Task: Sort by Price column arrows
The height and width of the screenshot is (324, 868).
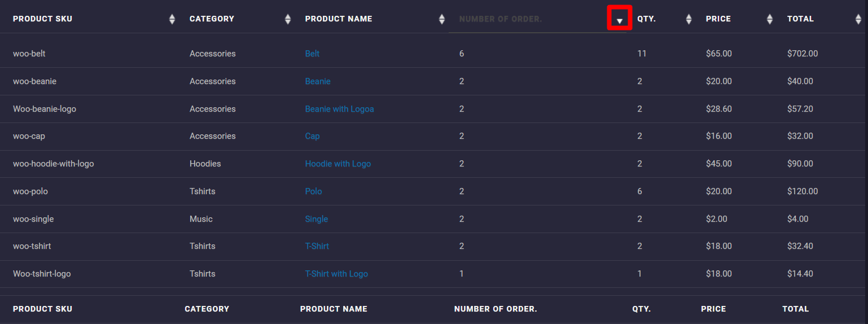Action: click(x=770, y=19)
